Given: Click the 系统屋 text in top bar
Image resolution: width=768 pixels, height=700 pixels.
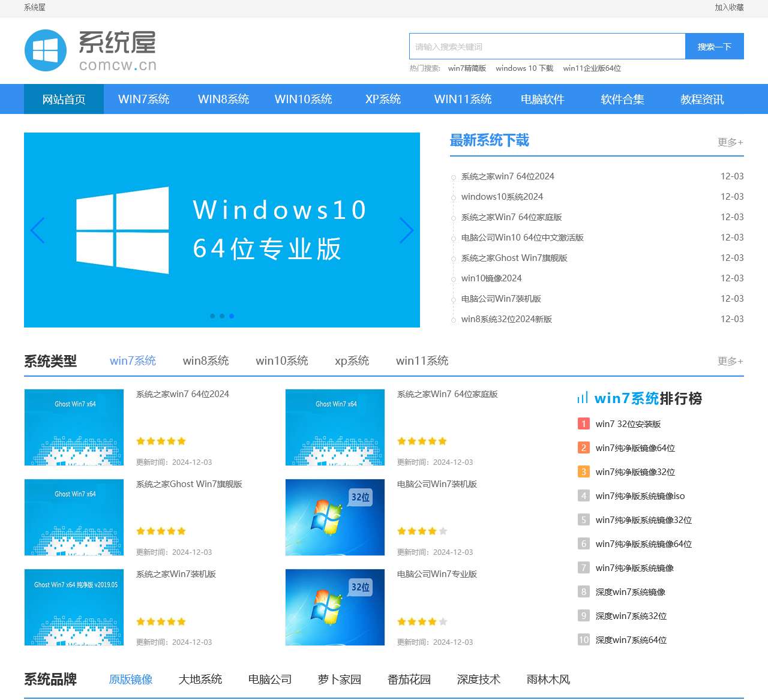Looking at the screenshot, I should click(x=35, y=8).
